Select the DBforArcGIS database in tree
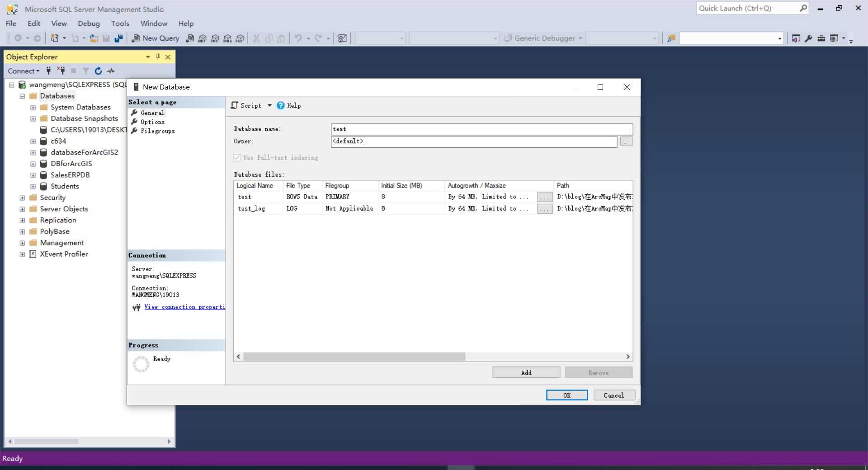 [x=71, y=164]
